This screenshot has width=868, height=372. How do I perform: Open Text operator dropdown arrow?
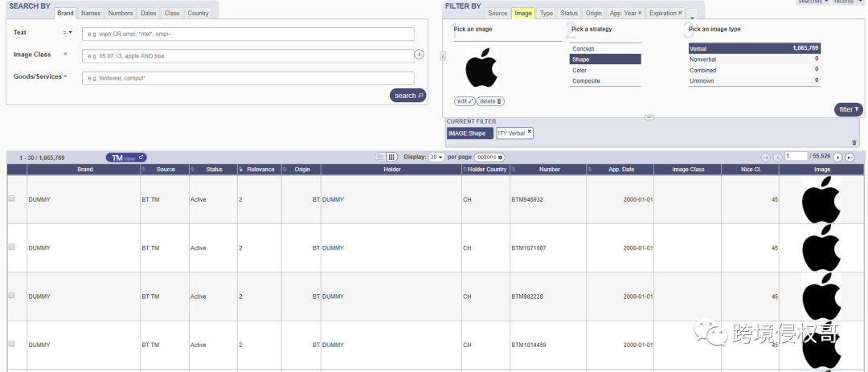coord(68,33)
